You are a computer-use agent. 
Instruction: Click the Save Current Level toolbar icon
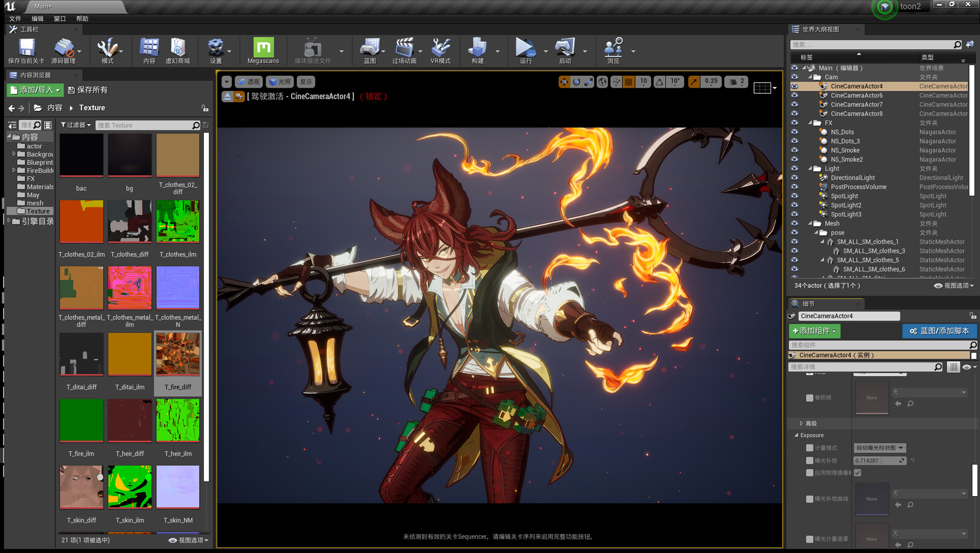tap(26, 50)
